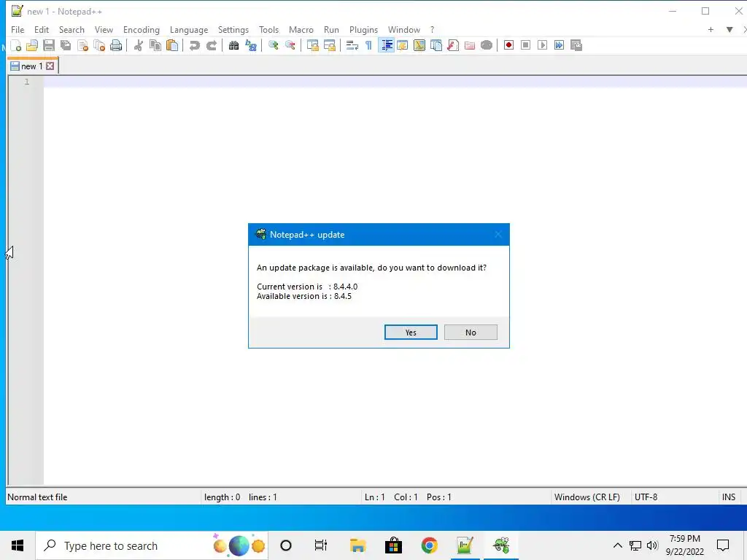Click the Windows (CR LF) status entry

(587, 497)
